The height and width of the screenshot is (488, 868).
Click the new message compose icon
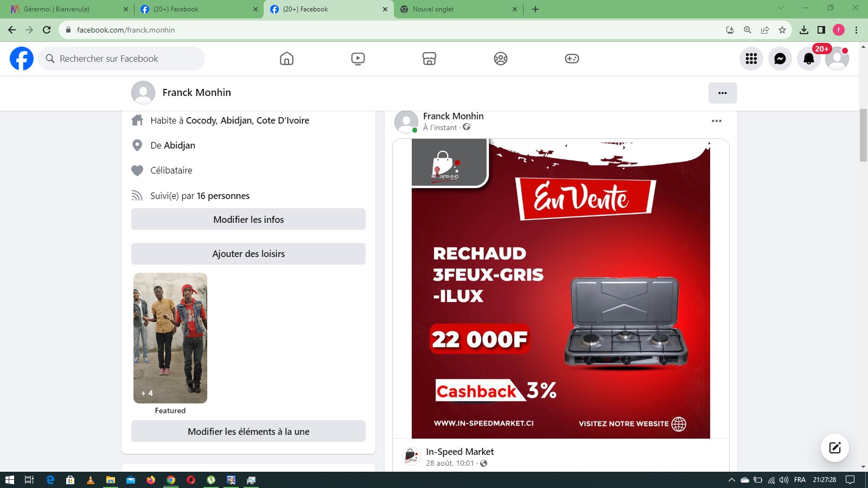(834, 447)
